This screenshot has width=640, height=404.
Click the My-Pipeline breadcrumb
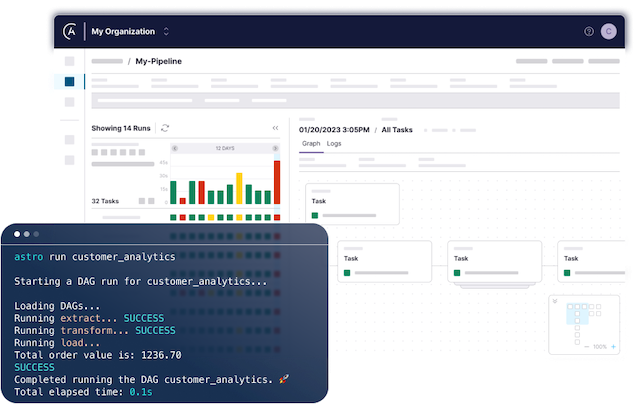(x=158, y=61)
